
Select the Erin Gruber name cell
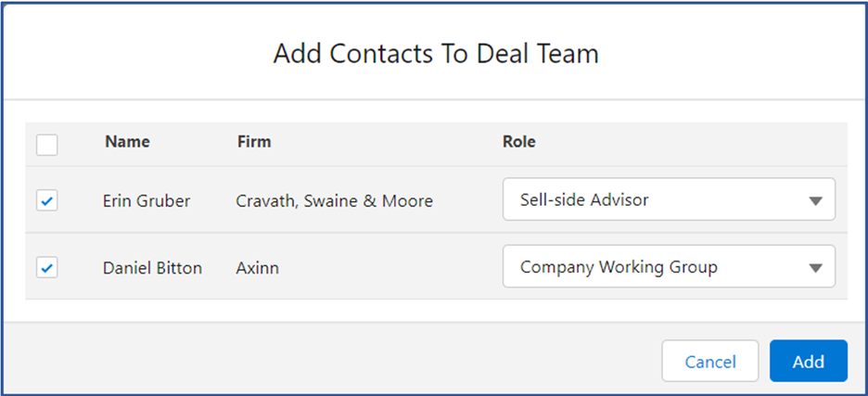point(147,200)
